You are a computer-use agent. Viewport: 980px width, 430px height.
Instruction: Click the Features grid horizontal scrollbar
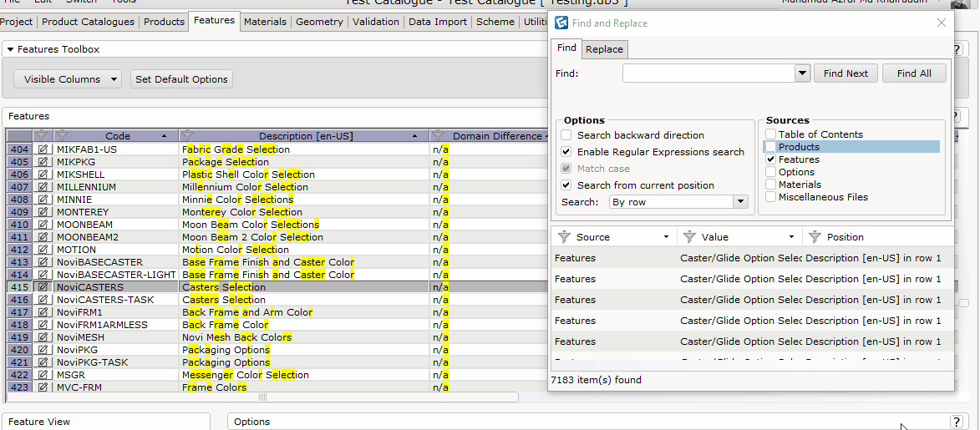(262, 397)
